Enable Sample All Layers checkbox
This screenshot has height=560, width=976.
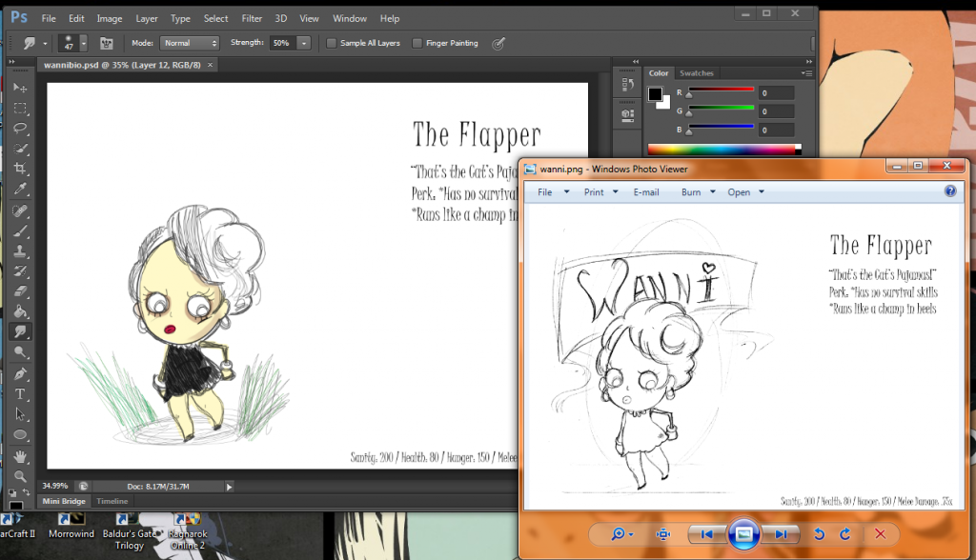[332, 43]
